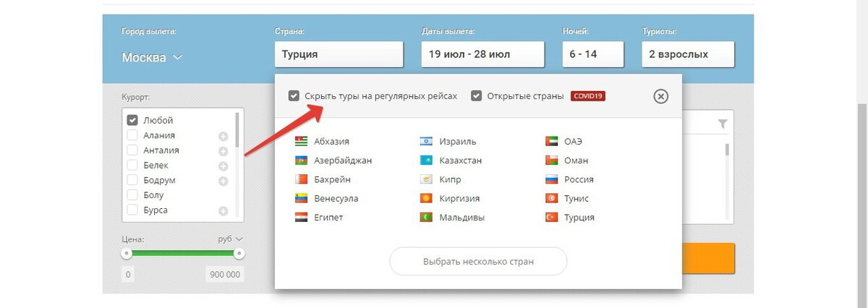
Task: Check the Алания resort checkbox
Action: point(132,135)
